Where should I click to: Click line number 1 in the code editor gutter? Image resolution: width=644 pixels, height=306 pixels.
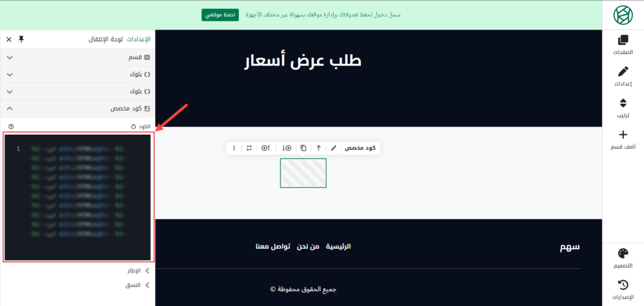tap(18, 149)
